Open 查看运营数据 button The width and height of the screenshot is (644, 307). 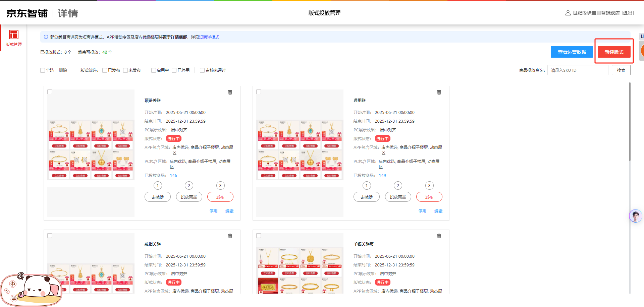tap(572, 52)
